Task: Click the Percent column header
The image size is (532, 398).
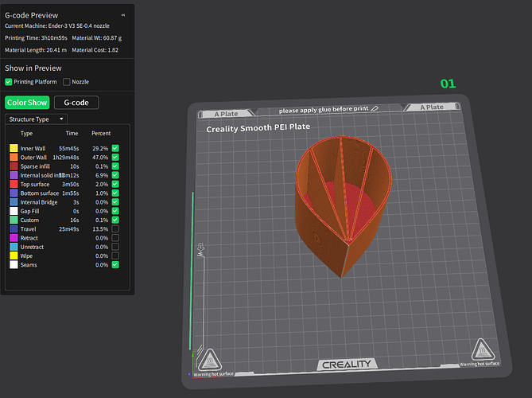Action: click(101, 133)
